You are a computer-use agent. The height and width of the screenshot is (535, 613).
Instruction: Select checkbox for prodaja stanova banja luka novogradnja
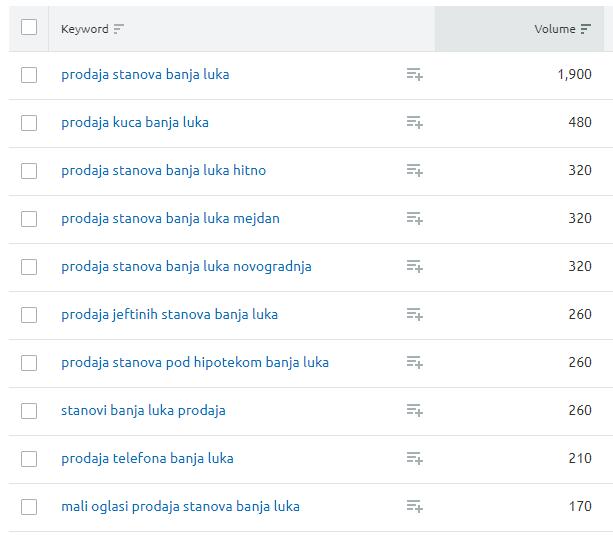(x=29, y=267)
